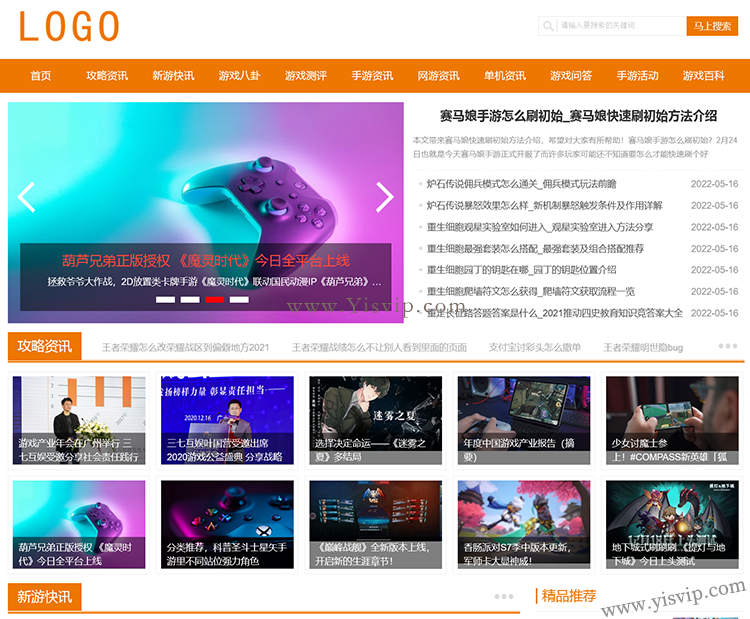This screenshot has width=750, height=619.
Task: Open 重生细胞爬墙符文怎么获得 article
Action: [530, 291]
